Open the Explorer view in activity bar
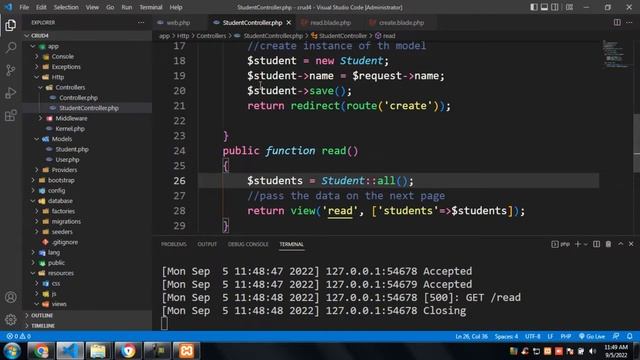The image size is (640, 360). [11, 25]
